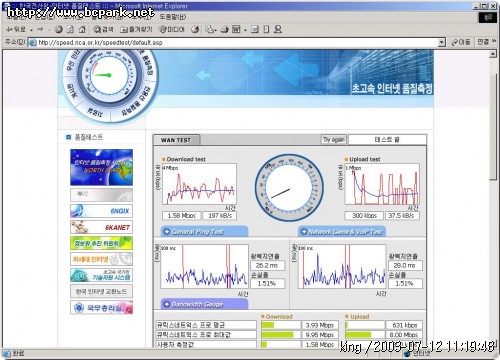Expand the address bar dropdown arrow

(x=442, y=43)
